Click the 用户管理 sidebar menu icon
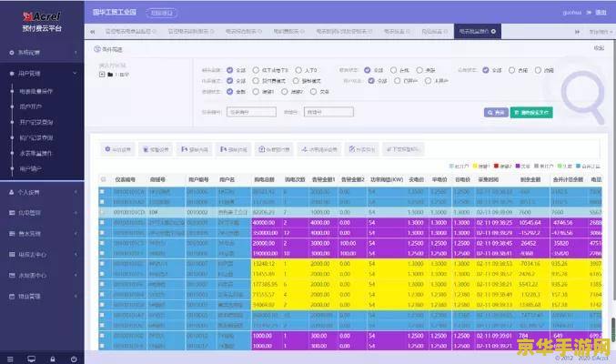 click(12, 74)
